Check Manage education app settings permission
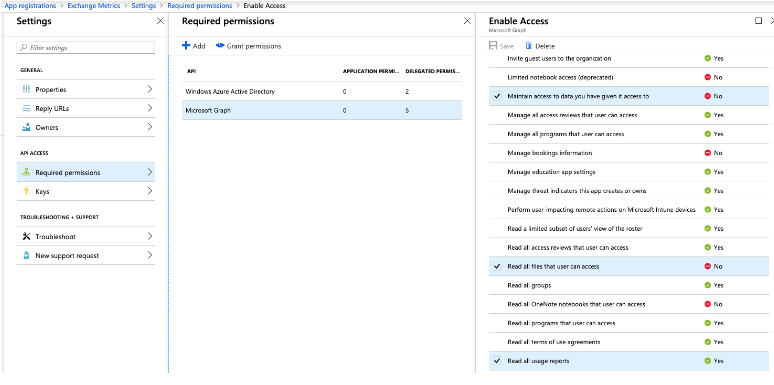774x385 pixels. coord(497,172)
